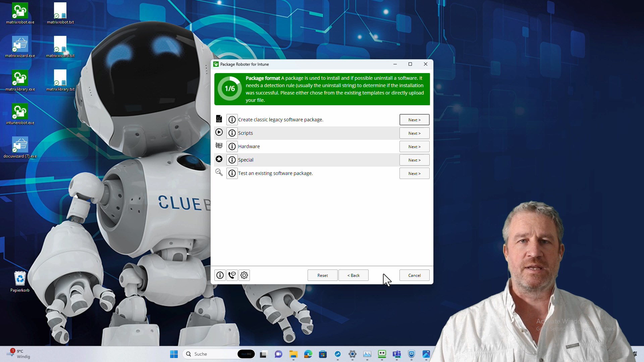The height and width of the screenshot is (362, 644).
Task: Click the info icon beside Hardware
Action: (232, 146)
